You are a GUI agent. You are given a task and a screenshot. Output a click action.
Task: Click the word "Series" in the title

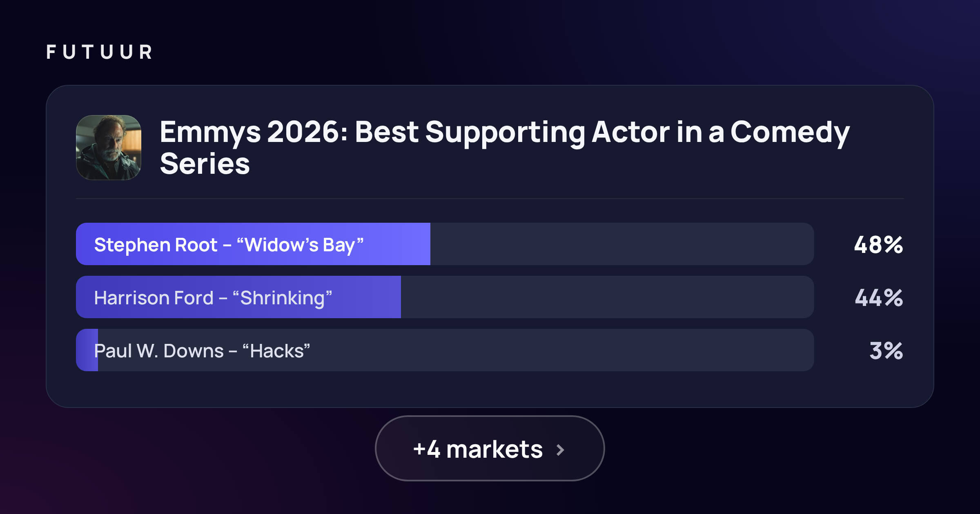click(205, 164)
